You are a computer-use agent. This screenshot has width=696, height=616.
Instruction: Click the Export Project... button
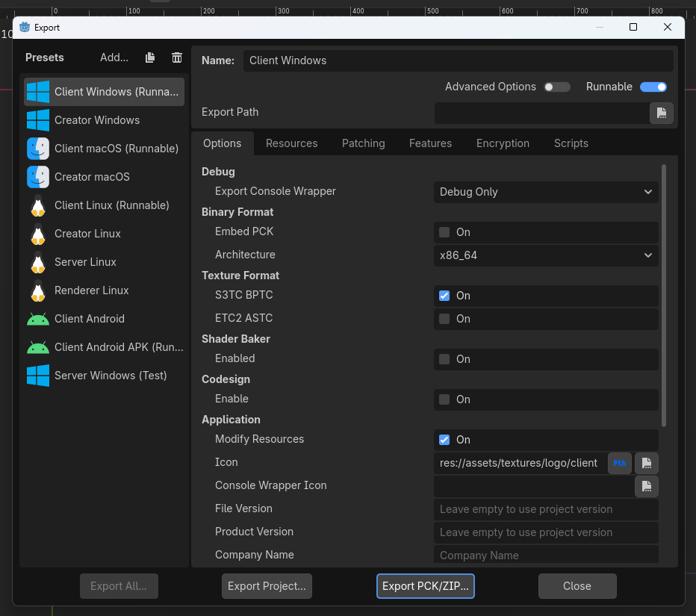click(x=267, y=586)
